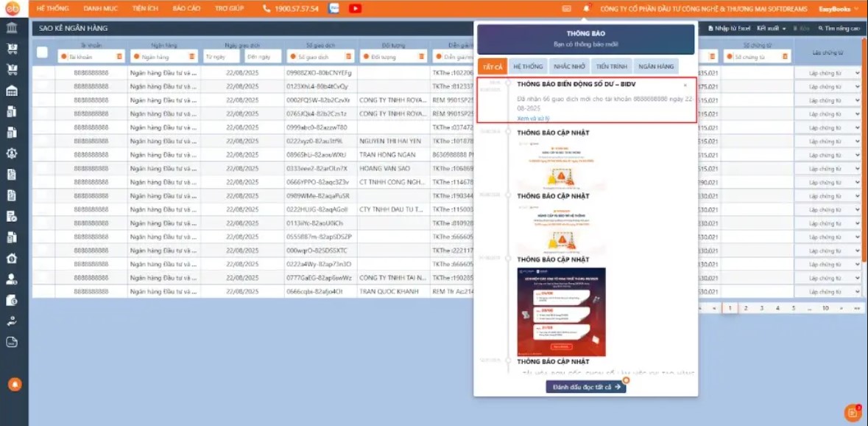Switch to the Ngân hàng notification tab
868x426 pixels.
tap(656, 66)
